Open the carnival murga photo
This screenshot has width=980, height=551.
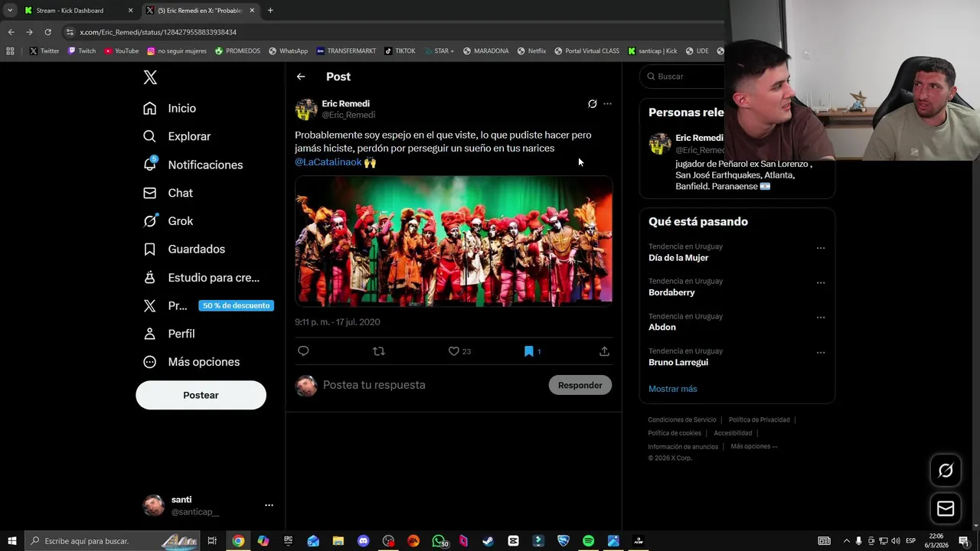click(x=453, y=241)
